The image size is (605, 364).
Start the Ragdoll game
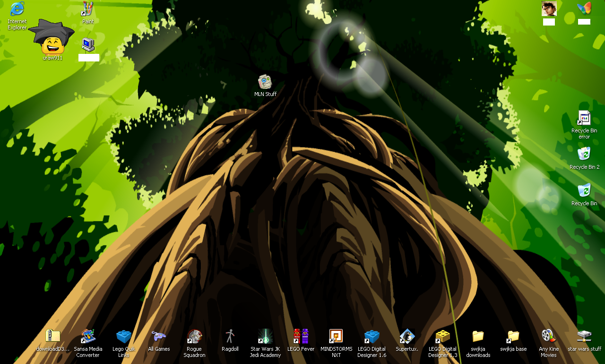(x=230, y=336)
